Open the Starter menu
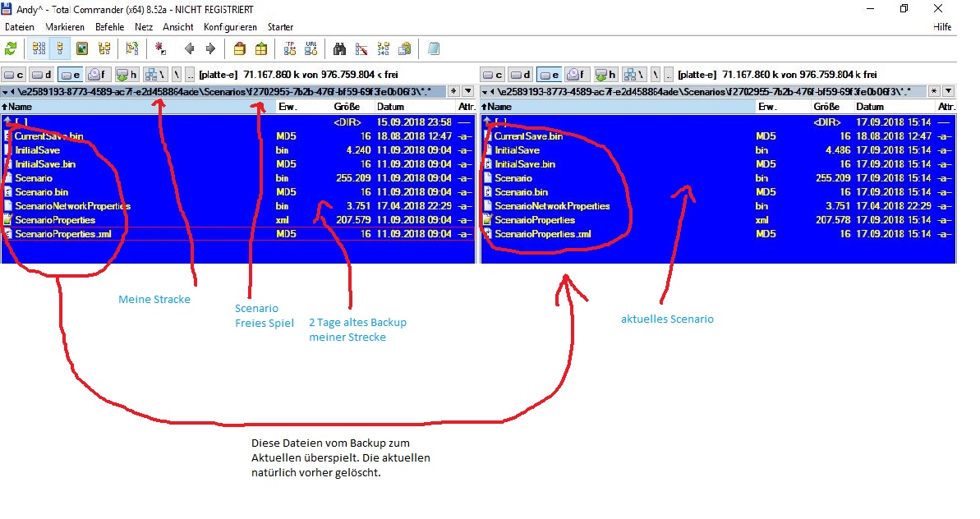 click(280, 27)
